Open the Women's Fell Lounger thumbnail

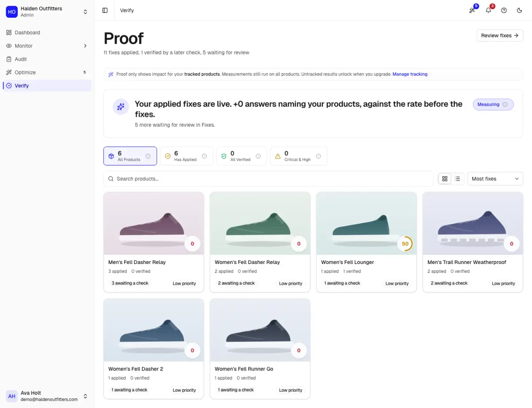pyautogui.click(x=366, y=223)
